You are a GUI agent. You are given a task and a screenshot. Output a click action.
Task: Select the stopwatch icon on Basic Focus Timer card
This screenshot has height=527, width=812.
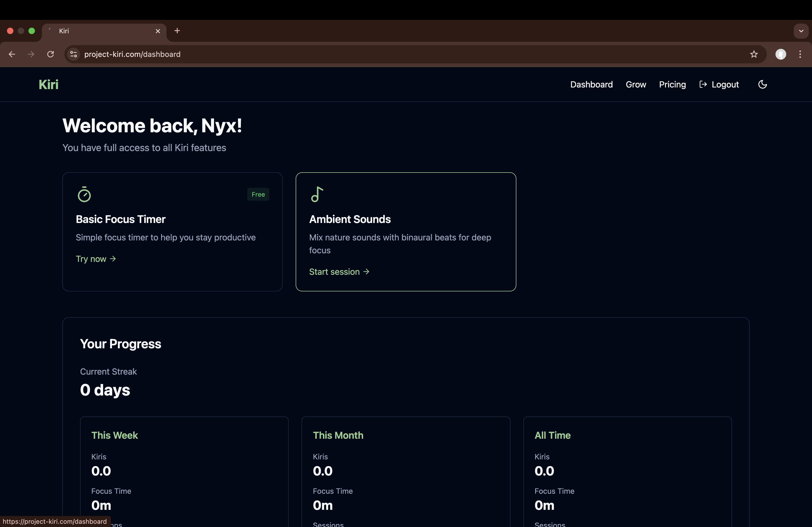84,194
